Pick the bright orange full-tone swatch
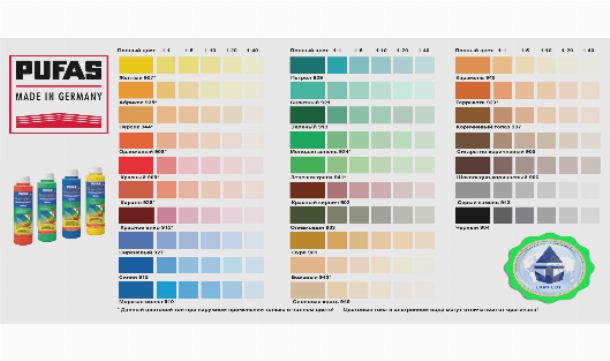 click(136, 140)
